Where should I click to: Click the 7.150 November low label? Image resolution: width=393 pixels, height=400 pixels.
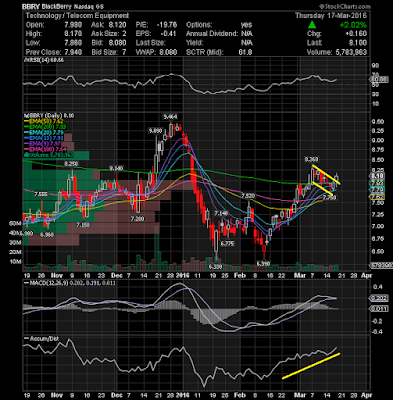tap(83, 225)
